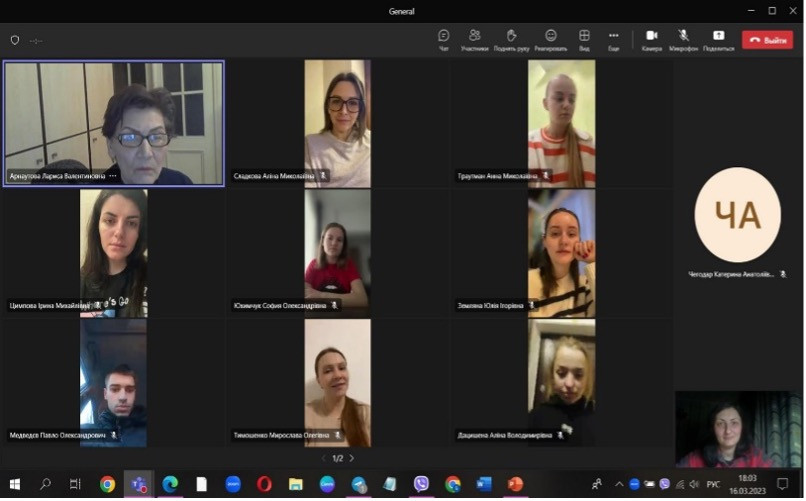The height and width of the screenshot is (501, 806).
Task: Open Microsoft Edge from the taskbar
Action: 170,484
